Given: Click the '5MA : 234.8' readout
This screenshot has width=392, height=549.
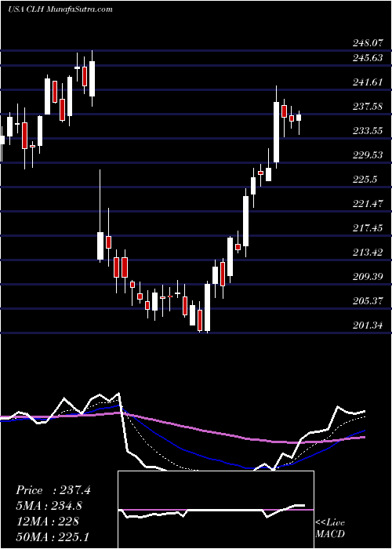Looking at the screenshot, I should point(51,506).
